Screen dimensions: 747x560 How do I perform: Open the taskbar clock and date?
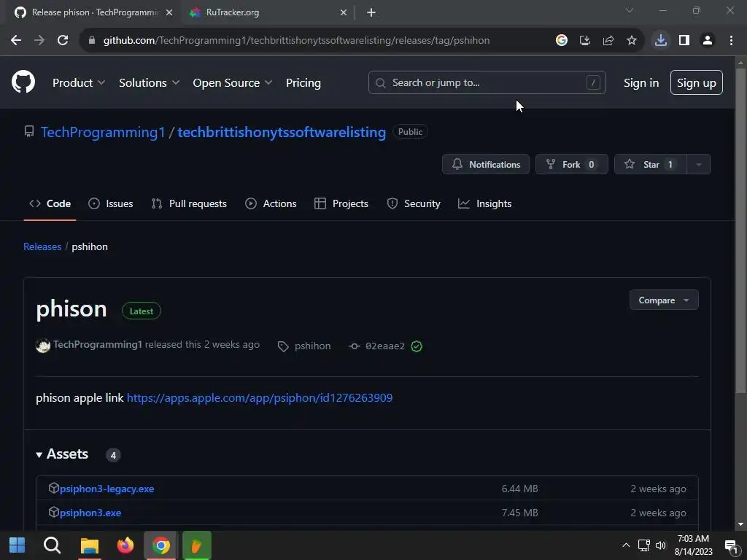693,545
